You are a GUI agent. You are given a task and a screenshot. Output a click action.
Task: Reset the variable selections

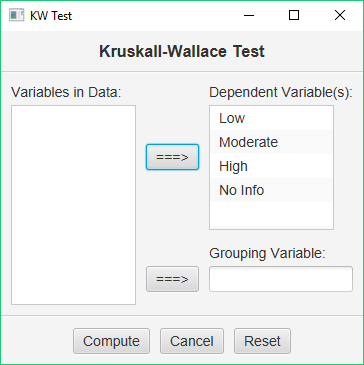[x=262, y=341]
